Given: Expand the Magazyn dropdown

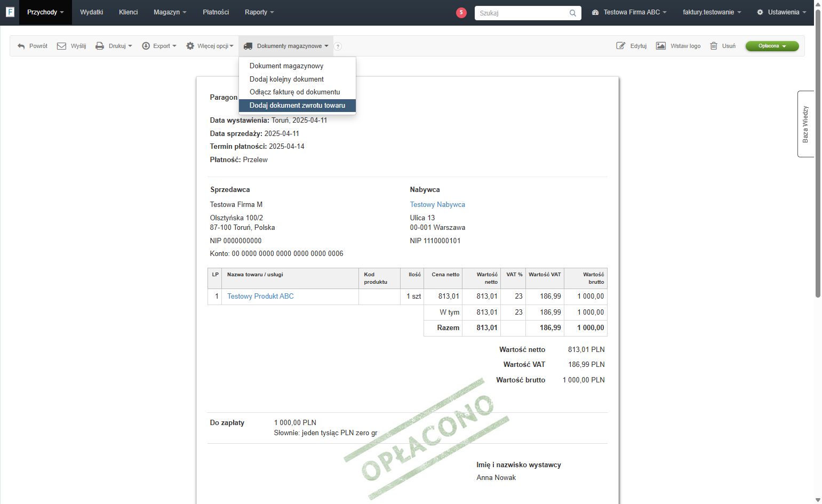Looking at the screenshot, I should [170, 12].
